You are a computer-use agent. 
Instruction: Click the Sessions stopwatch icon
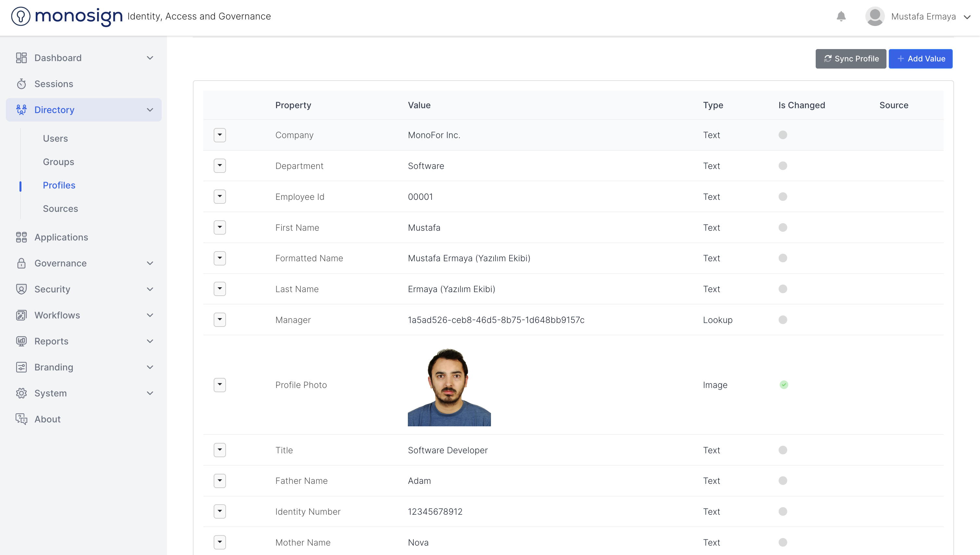(21, 84)
